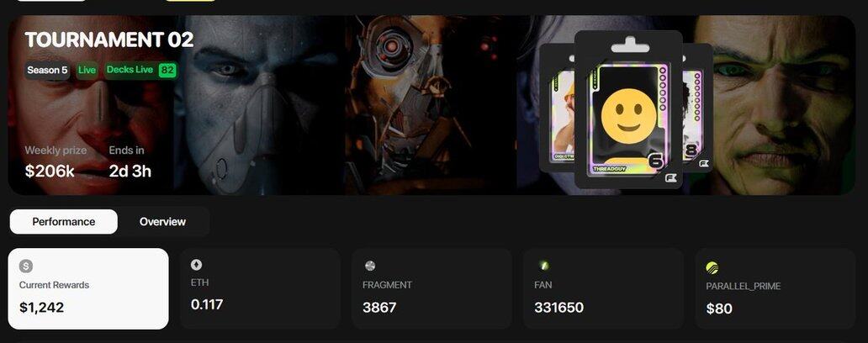Click the Ethereum logo icon
Image resolution: width=868 pixels, height=343 pixels.
pos(197,265)
